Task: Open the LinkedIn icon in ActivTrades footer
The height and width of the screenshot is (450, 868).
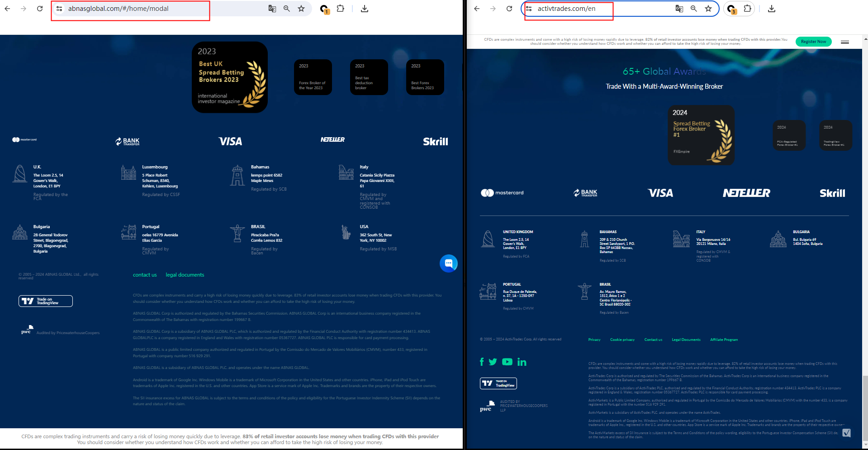Action: pos(522,362)
